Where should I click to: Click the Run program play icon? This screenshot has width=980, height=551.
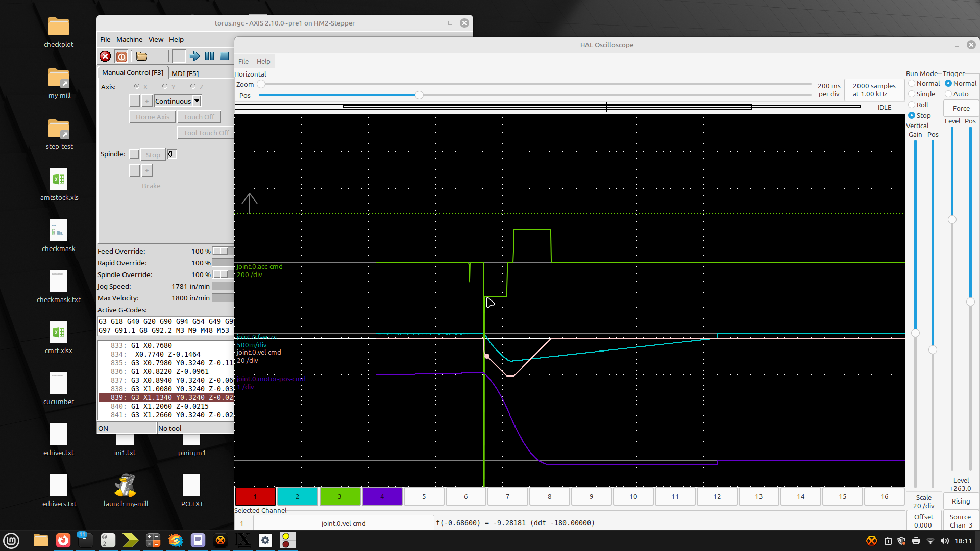(x=179, y=56)
